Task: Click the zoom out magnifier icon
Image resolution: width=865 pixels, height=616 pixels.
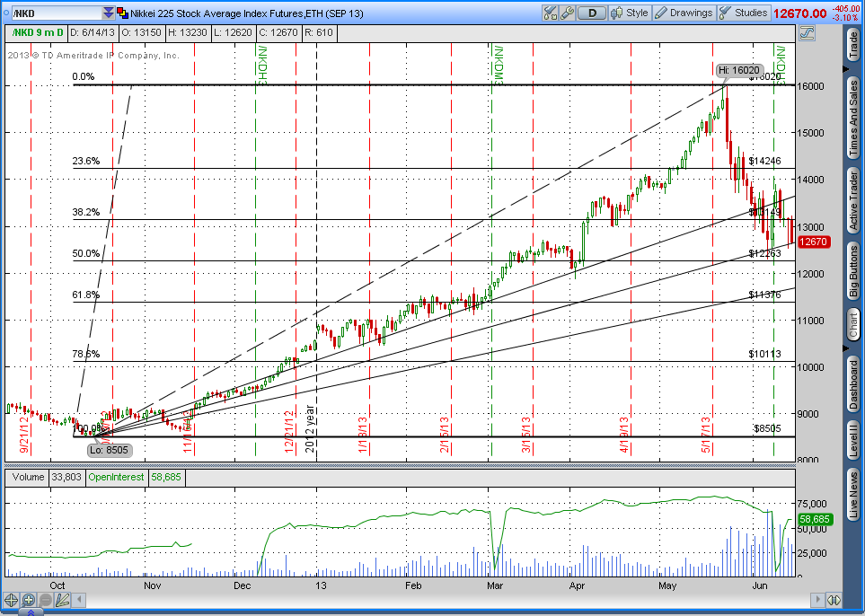Action: click(45, 600)
